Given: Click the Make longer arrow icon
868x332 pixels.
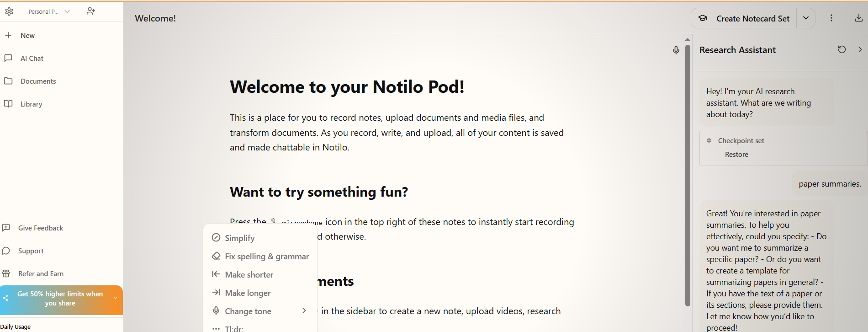Looking at the screenshot, I should (216, 292).
